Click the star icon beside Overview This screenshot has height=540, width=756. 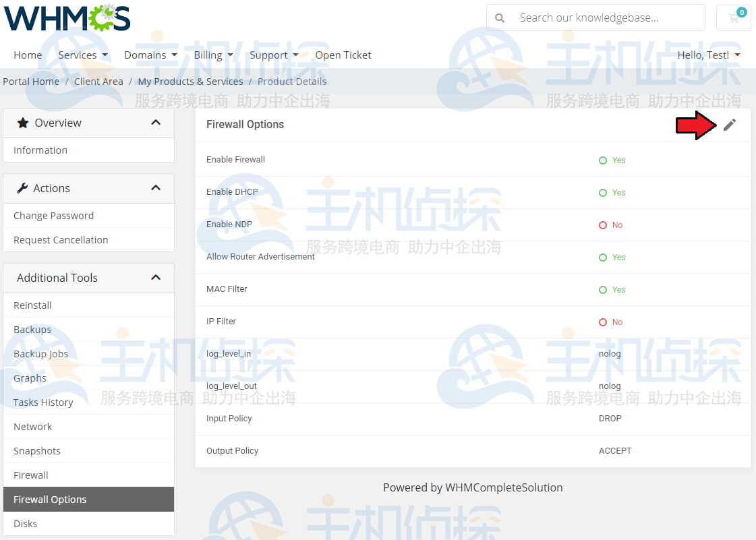23,123
